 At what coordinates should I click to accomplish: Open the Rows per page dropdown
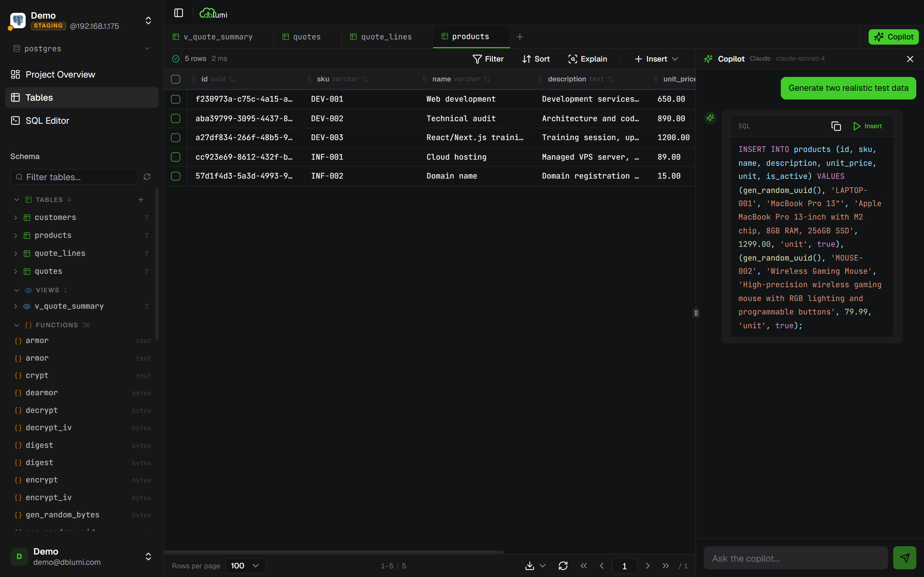point(245,565)
